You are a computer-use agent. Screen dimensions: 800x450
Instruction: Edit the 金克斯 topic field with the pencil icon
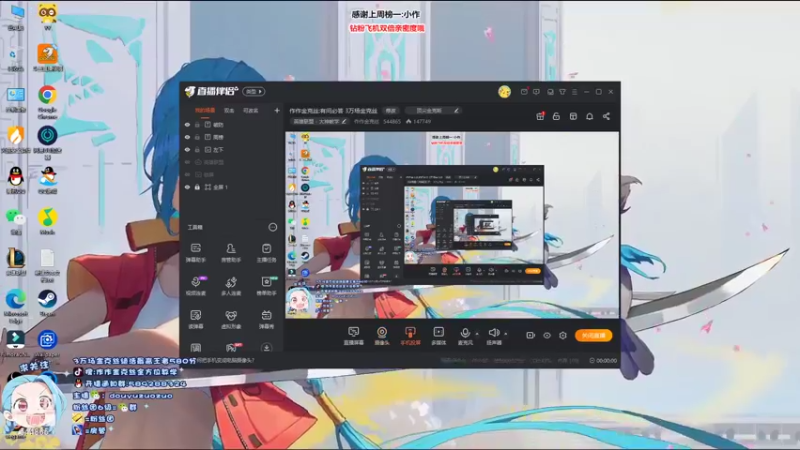coord(433,110)
